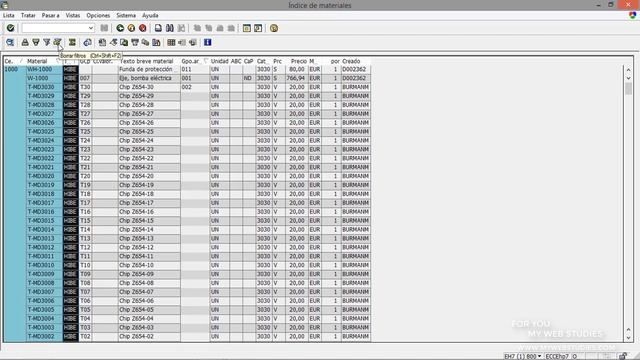Select material WH-1000 cell

[44, 69]
